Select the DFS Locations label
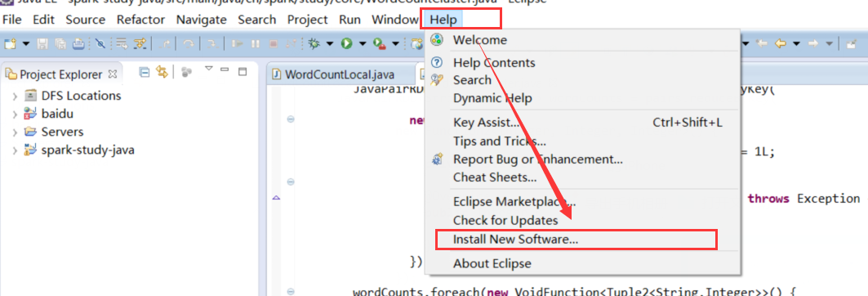 pos(82,96)
